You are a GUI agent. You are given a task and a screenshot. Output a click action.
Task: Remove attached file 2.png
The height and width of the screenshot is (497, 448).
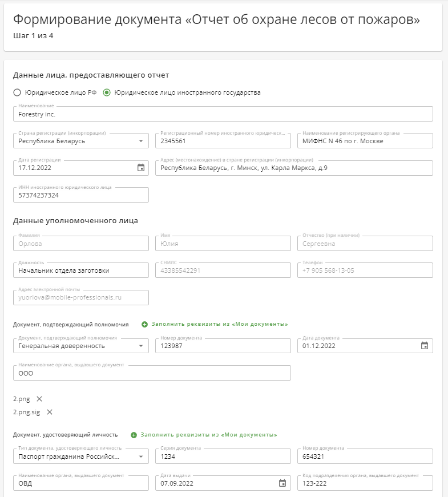(x=39, y=399)
